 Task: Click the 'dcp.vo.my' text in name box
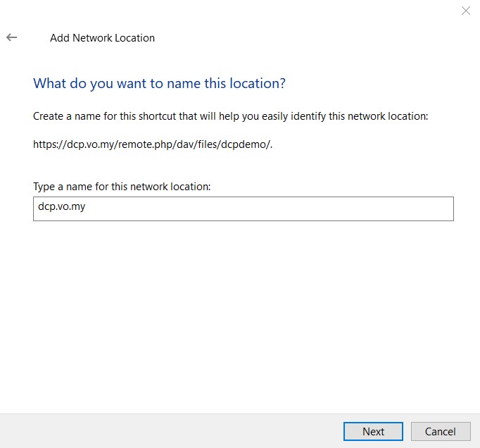pos(61,209)
